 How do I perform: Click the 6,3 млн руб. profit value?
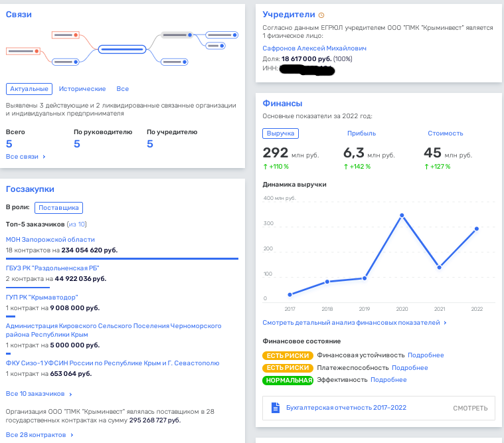click(369, 153)
